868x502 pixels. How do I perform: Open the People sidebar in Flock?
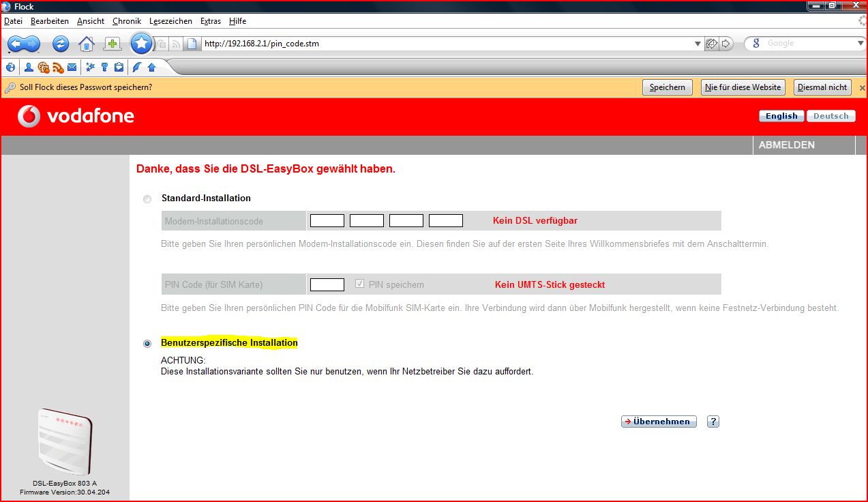pyautogui.click(x=28, y=67)
